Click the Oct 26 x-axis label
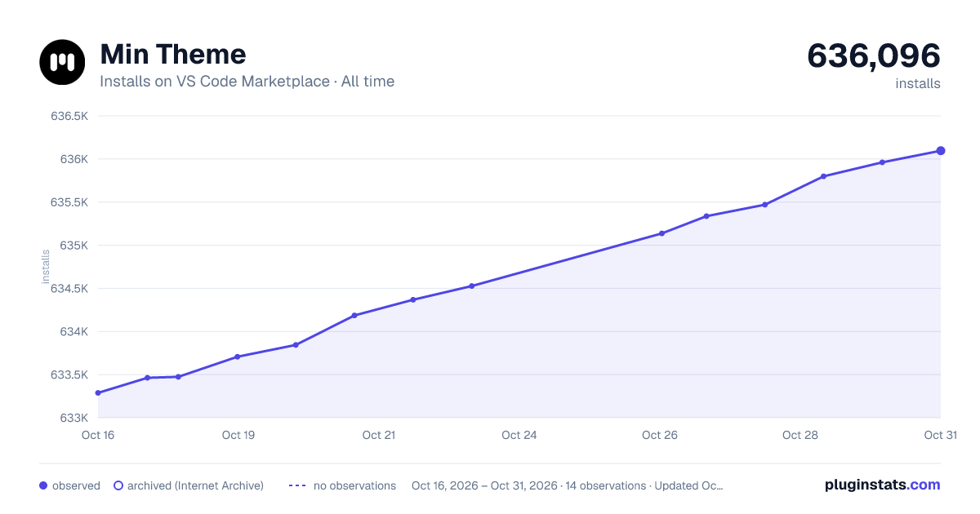This screenshot has height=514, width=980. tap(660, 435)
